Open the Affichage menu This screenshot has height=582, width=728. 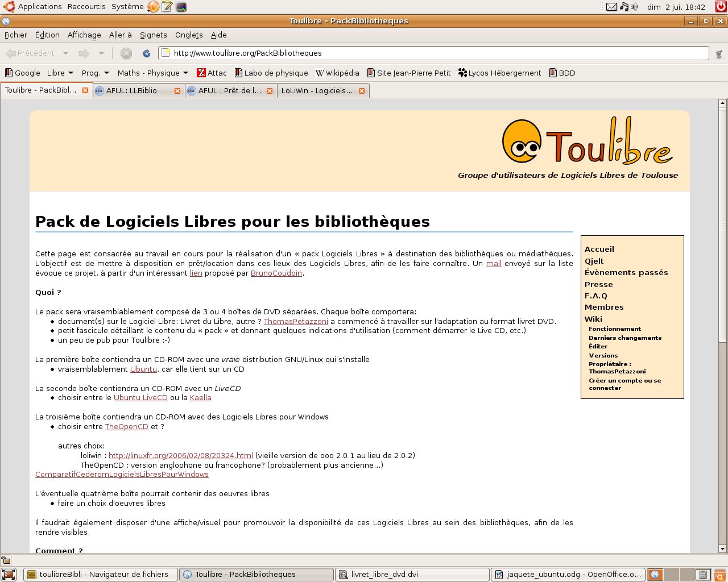84,35
